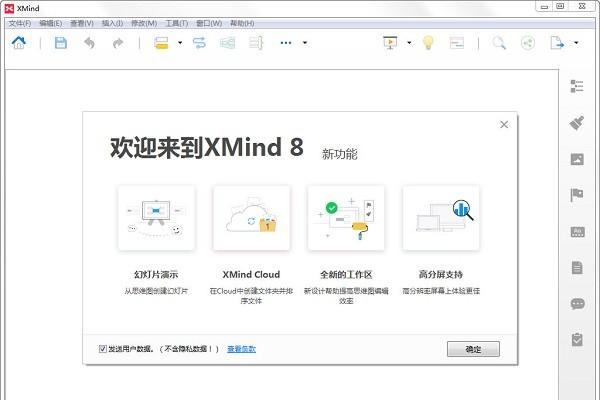Image resolution: width=600 pixels, height=400 pixels.
Task: Open the 查看(V) menu
Action: pyautogui.click(x=82, y=23)
